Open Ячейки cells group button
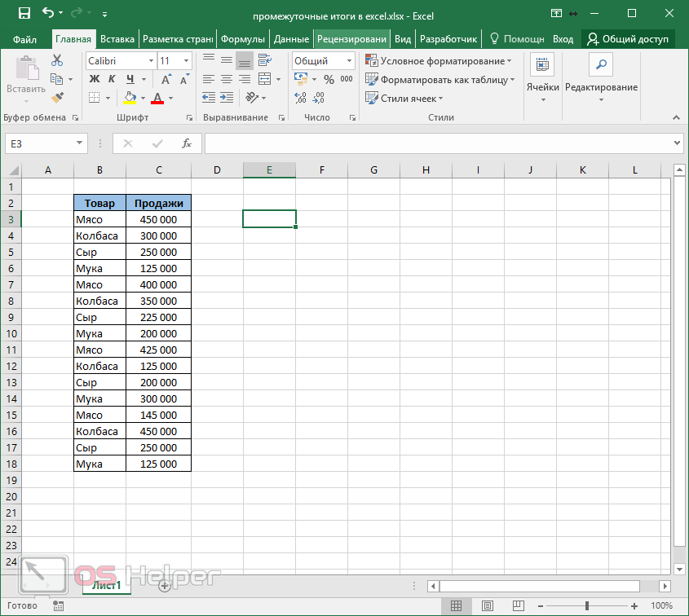689x616 pixels. [x=543, y=77]
